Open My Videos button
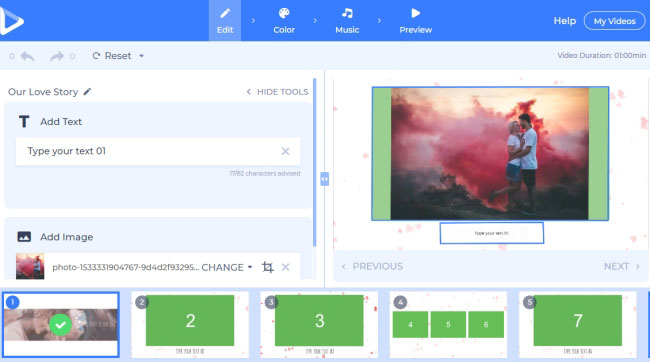 coord(614,21)
